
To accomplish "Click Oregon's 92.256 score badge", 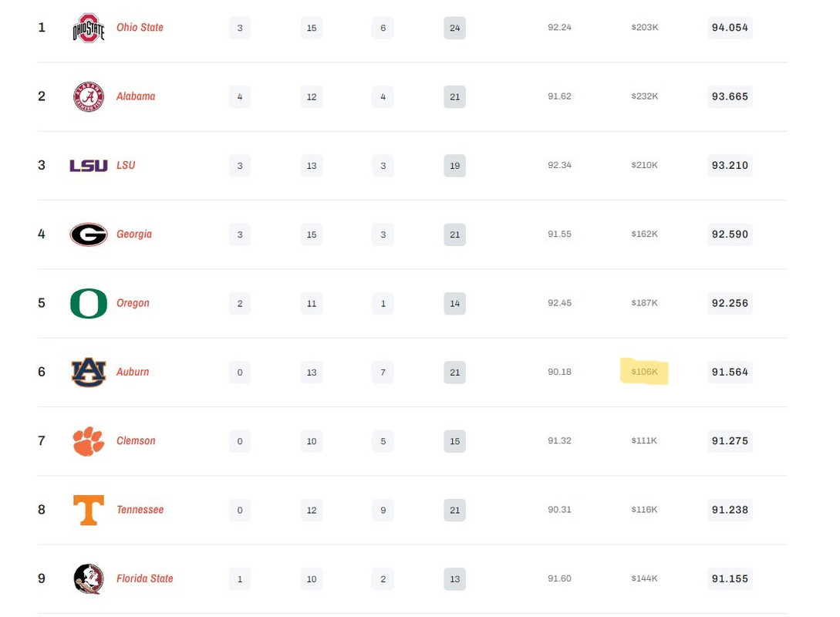I will point(730,303).
